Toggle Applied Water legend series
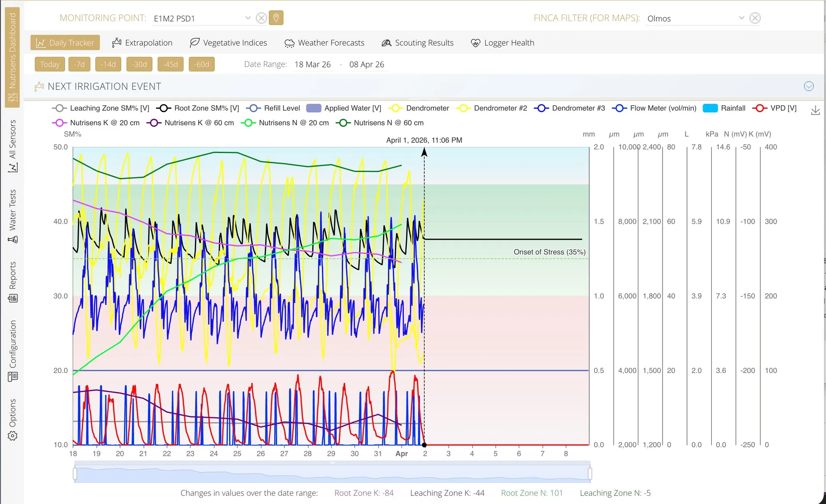This screenshot has width=826, height=504. tap(344, 108)
